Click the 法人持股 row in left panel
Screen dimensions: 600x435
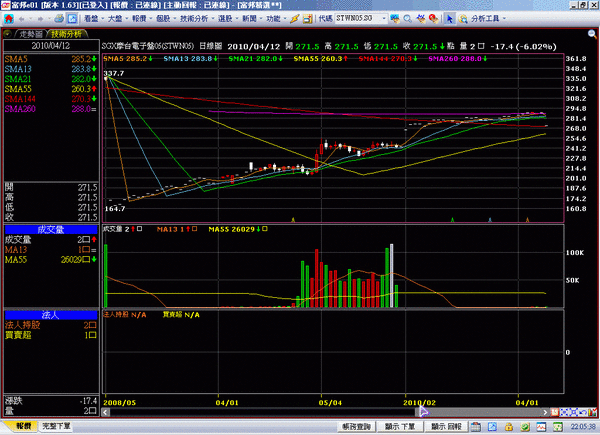coord(51,325)
